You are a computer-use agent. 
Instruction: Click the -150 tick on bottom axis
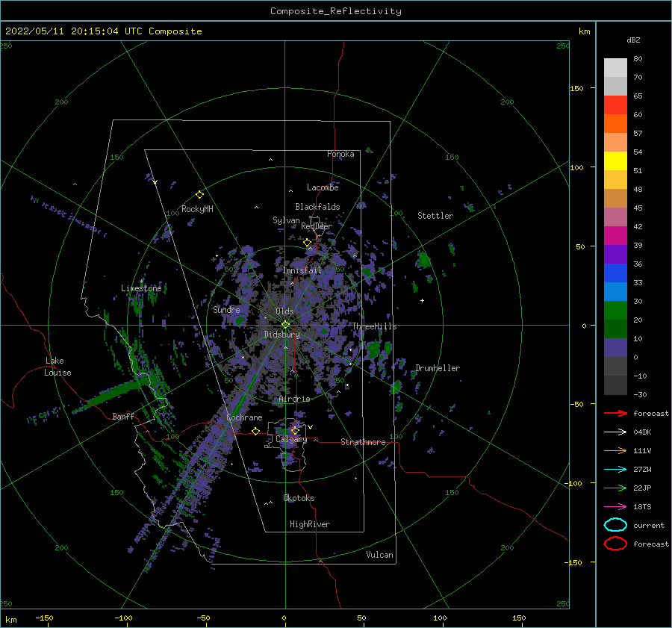click(44, 618)
